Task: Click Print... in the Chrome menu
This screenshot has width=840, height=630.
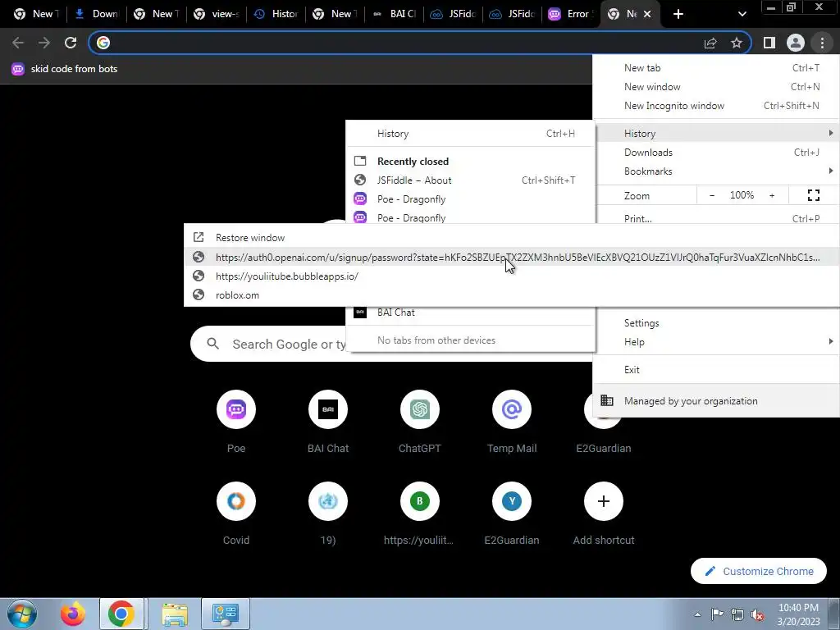Action: point(716,217)
